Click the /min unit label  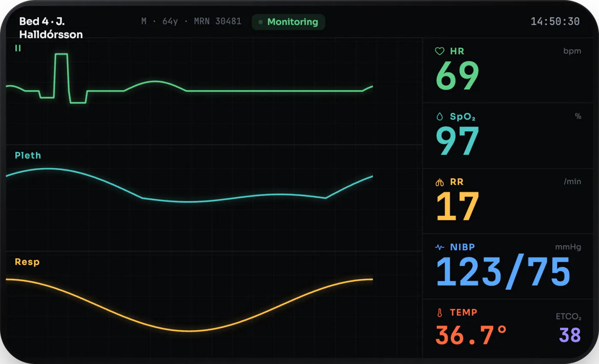click(x=572, y=182)
